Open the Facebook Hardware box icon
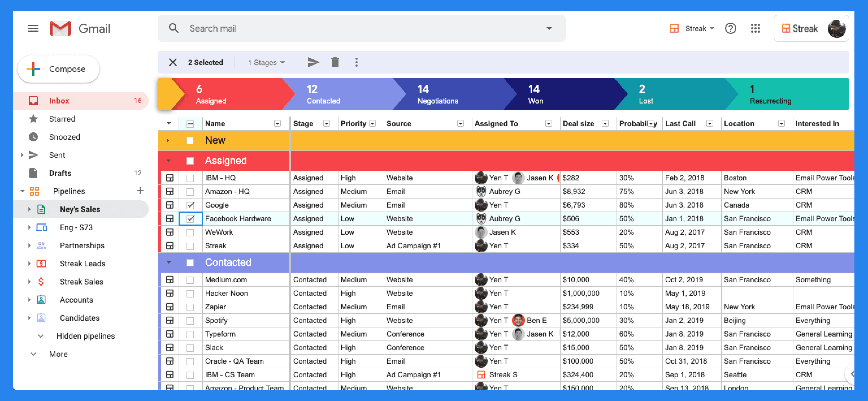868x401 pixels. tap(170, 219)
